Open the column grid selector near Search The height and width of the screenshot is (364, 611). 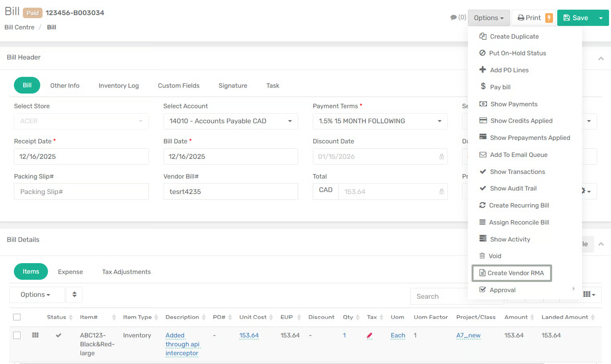tap(589, 294)
